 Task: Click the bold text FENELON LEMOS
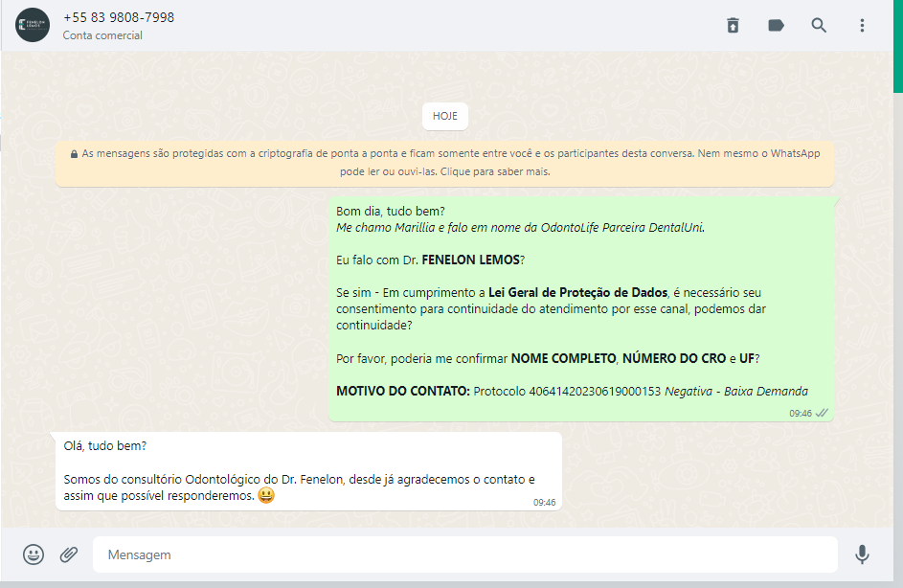(x=470, y=260)
